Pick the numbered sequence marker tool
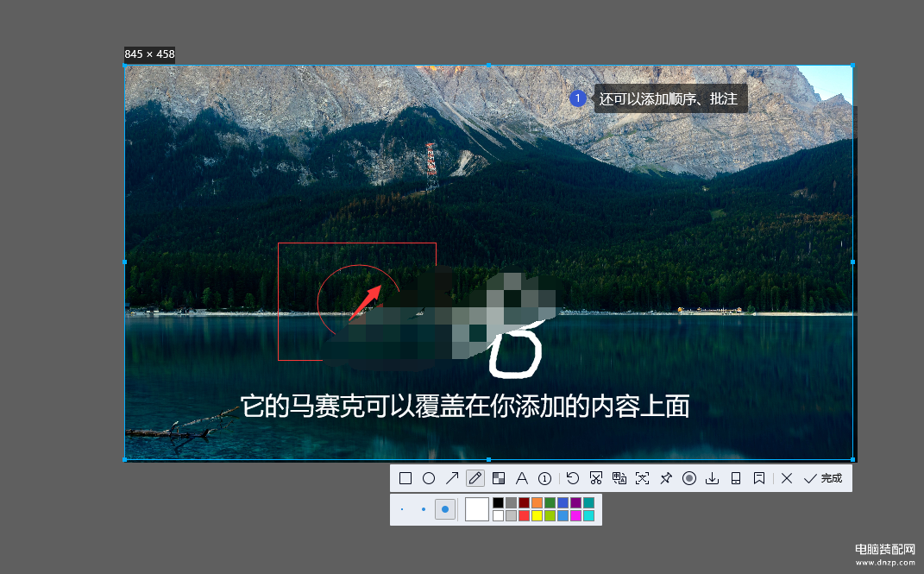 pos(545,478)
